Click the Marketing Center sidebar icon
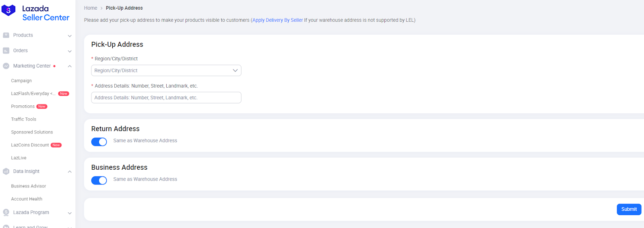 pyautogui.click(x=6, y=66)
